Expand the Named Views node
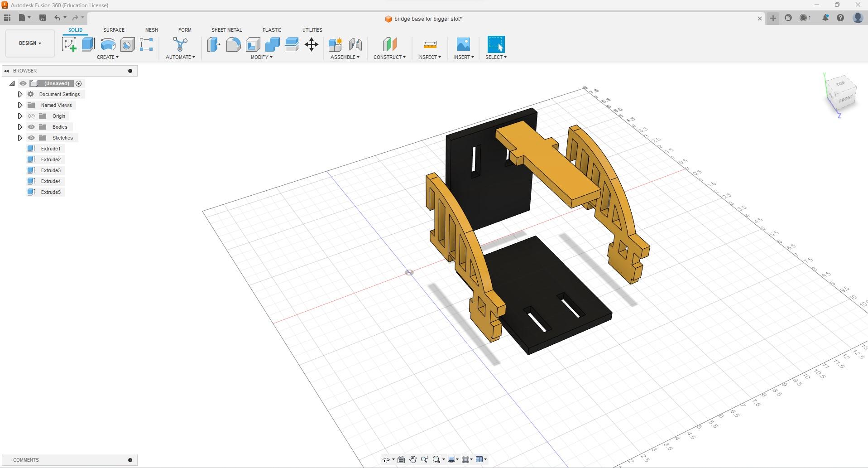The image size is (868, 468). point(20,105)
